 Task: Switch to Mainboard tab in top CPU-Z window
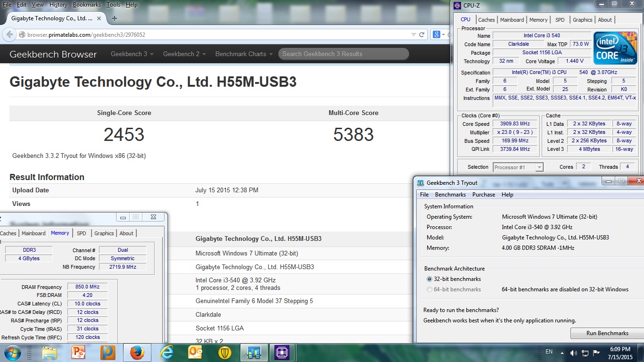coord(512,20)
